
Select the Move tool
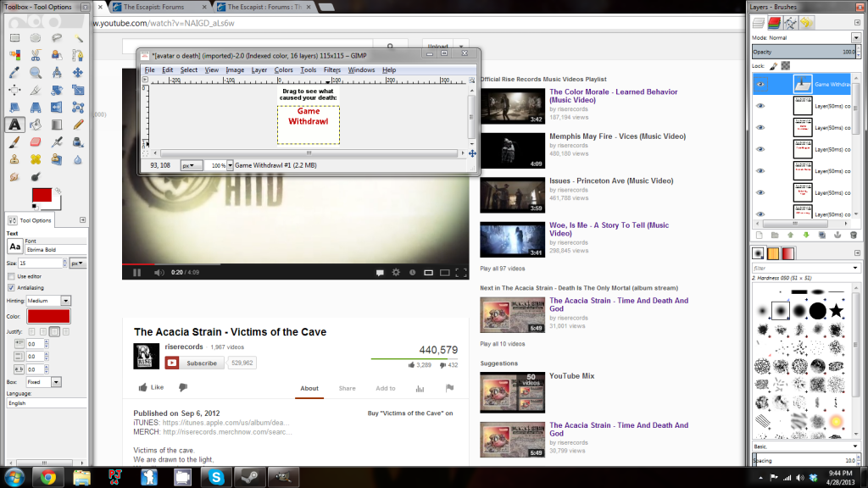[x=78, y=73]
